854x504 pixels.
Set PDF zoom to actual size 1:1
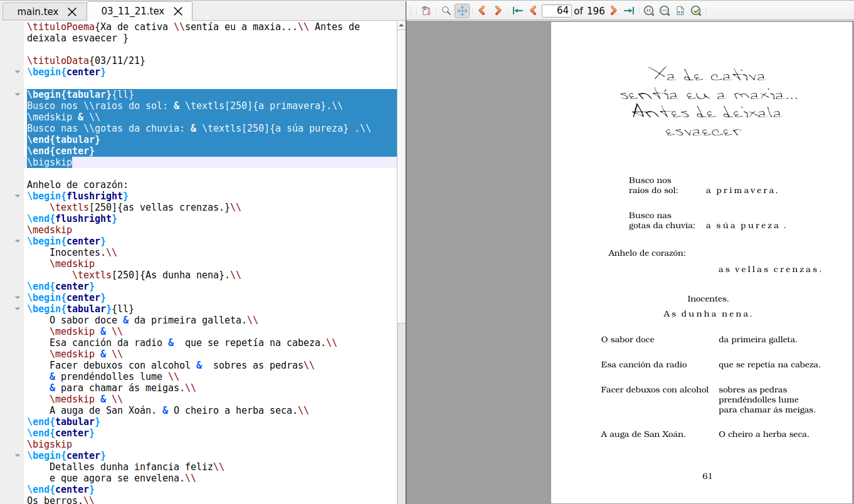pos(649,11)
